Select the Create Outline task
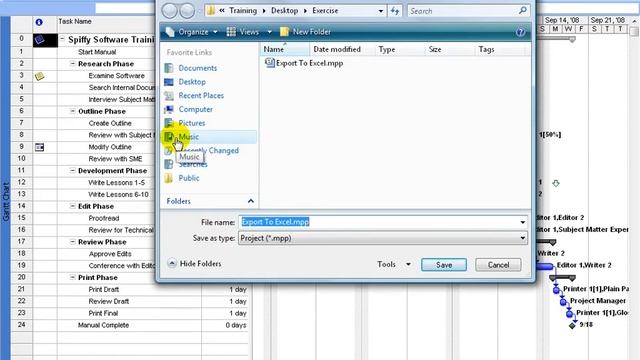Screen dimensions: 640x360 point(110,123)
